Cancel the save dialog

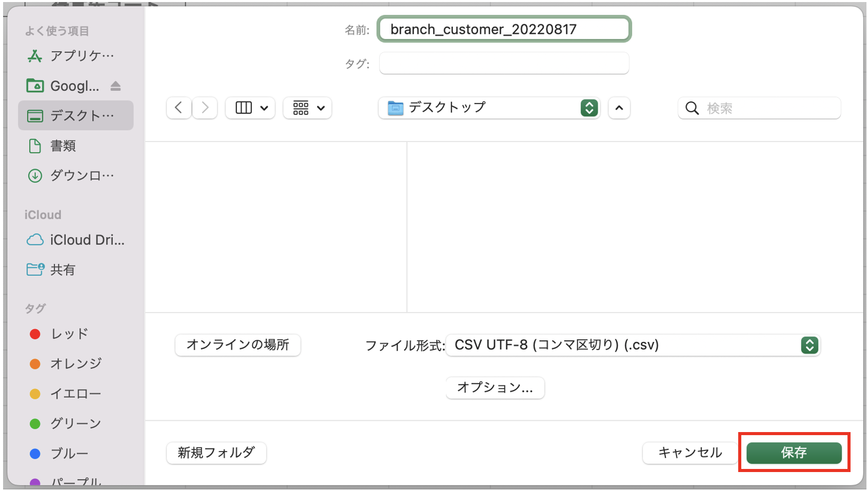coord(690,453)
